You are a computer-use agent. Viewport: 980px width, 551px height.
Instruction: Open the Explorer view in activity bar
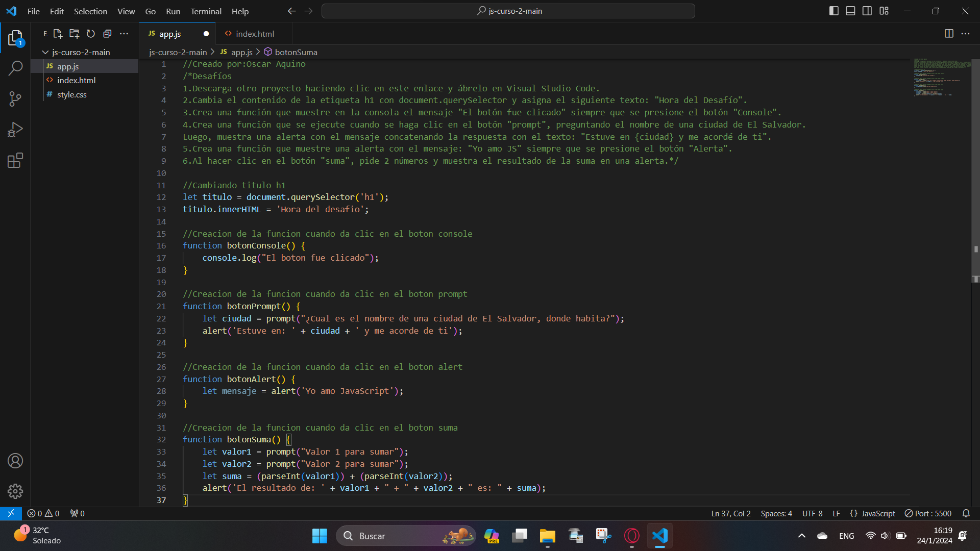point(15,38)
